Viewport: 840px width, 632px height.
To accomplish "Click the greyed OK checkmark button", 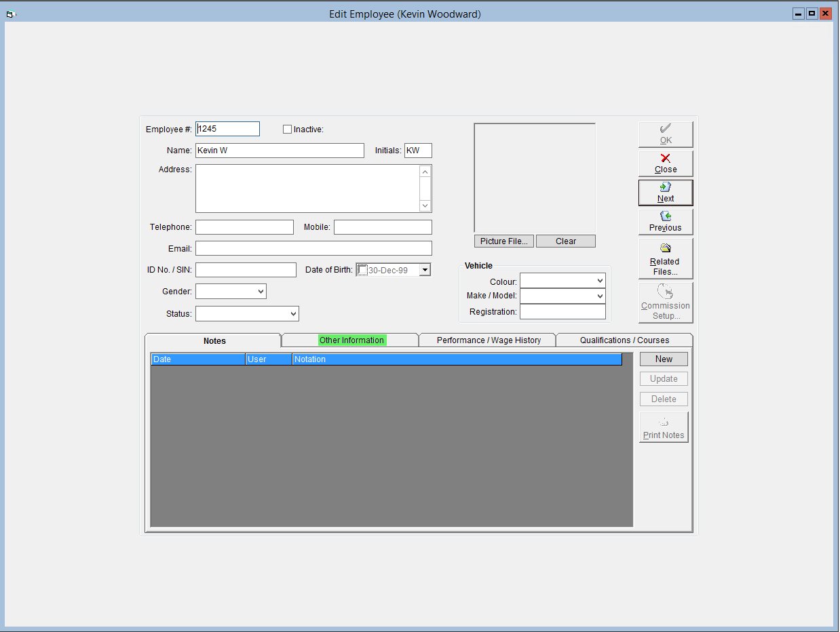I will tap(666, 134).
